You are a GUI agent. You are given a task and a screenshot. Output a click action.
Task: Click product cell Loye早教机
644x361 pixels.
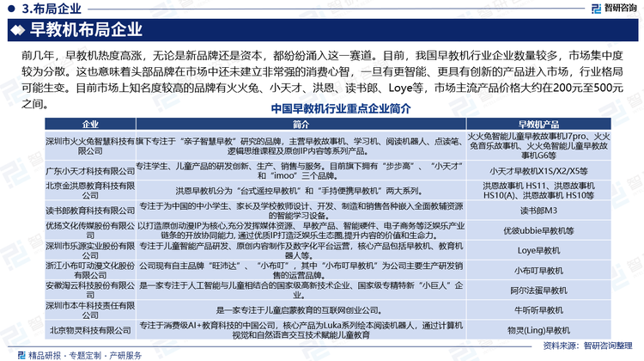[538, 250]
